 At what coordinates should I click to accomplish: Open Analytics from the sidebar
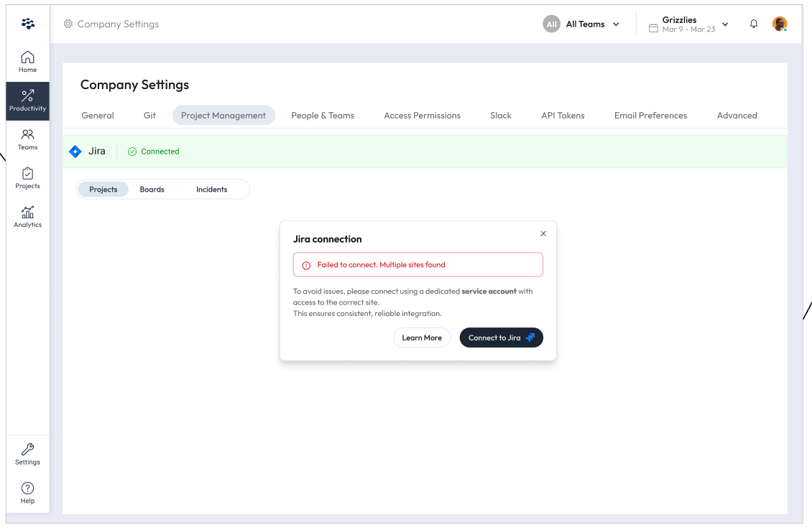(x=27, y=217)
